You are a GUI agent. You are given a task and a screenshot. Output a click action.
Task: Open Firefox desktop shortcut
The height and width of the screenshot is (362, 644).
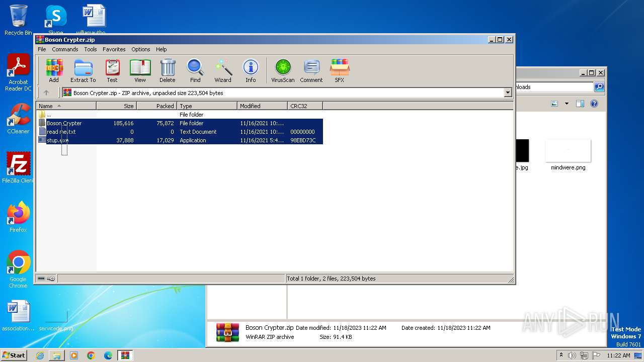pos(18,217)
